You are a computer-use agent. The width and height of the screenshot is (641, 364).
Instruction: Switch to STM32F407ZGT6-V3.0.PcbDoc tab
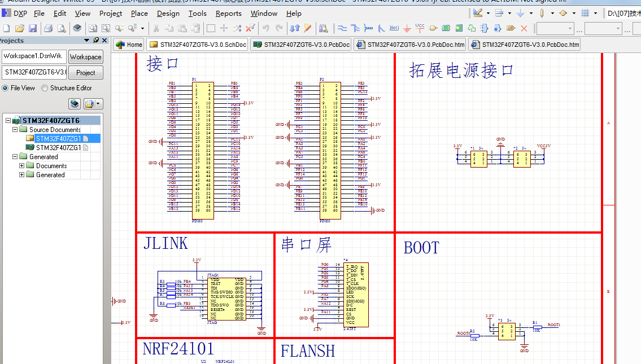point(301,45)
